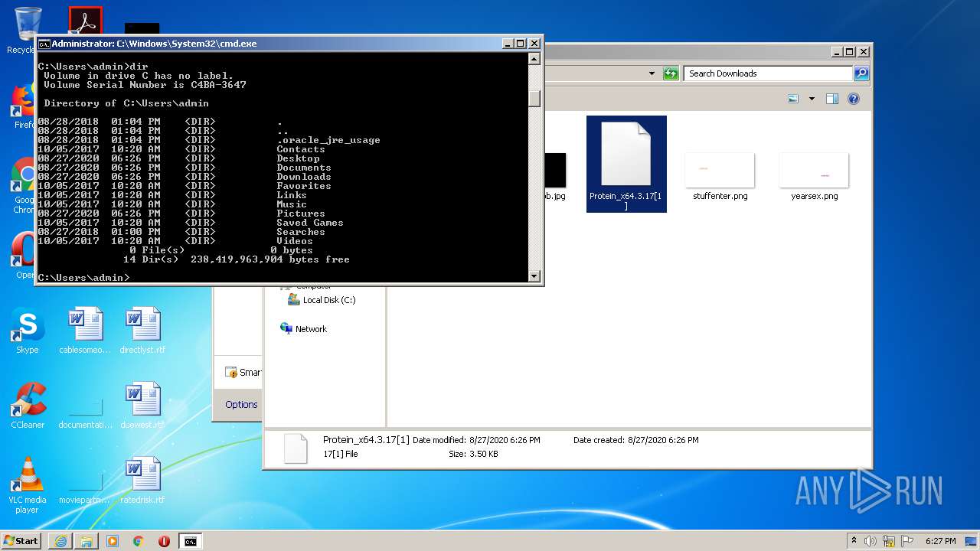Click the Start button
This screenshot has width=980, height=551.
click(x=21, y=540)
